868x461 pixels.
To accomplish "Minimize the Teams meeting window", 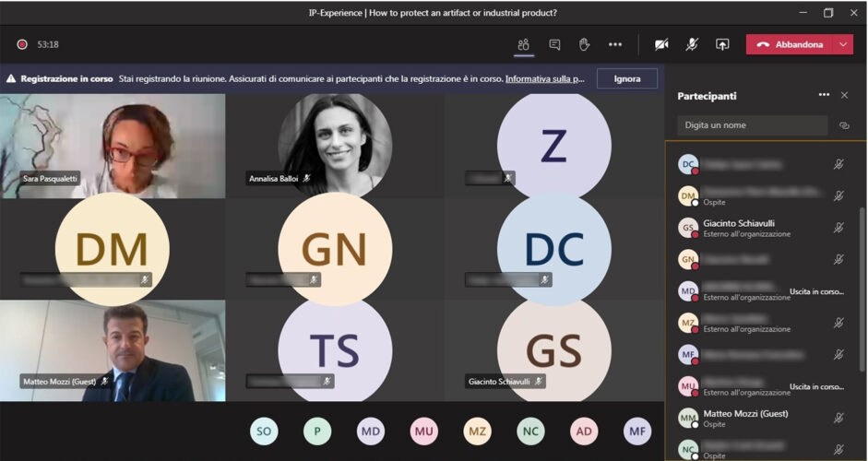I will coord(803,12).
